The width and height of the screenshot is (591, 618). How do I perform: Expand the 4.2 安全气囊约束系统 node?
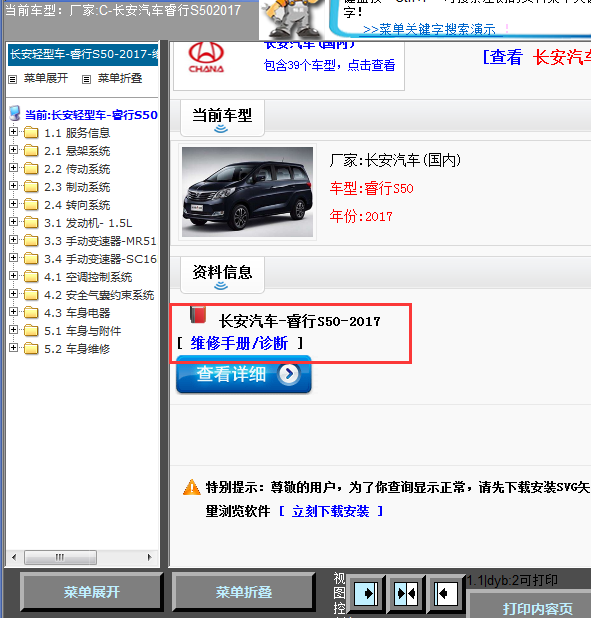[13, 294]
